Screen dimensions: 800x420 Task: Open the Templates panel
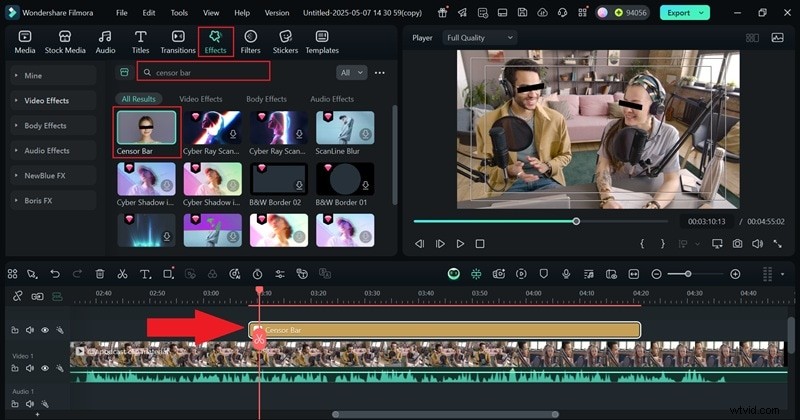click(x=322, y=42)
